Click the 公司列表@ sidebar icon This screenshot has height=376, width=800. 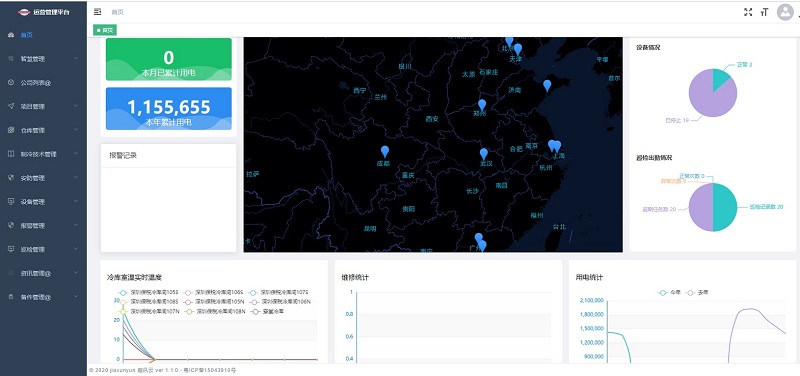point(11,83)
